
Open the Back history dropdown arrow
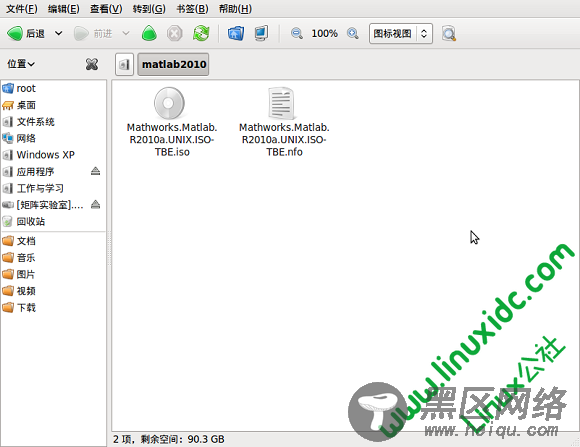pos(58,34)
